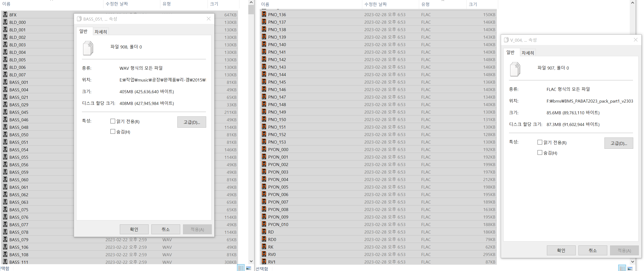Check Read-only in V_004 properties dialog
Screen dimensions: 644x271
pyautogui.click(x=540, y=142)
